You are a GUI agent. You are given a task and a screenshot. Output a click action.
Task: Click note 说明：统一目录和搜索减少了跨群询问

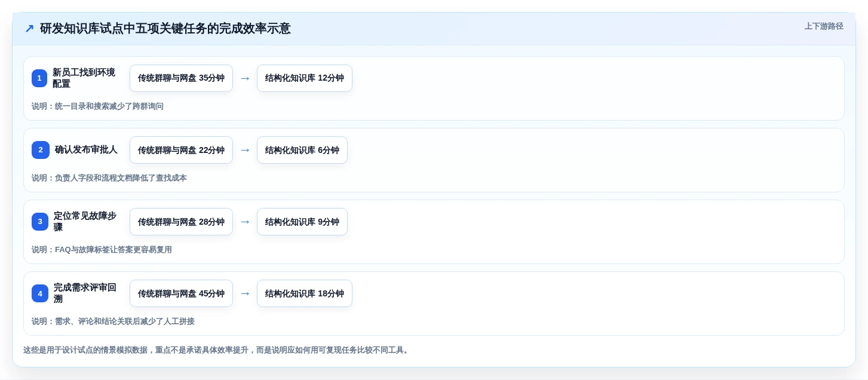tap(97, 106)
